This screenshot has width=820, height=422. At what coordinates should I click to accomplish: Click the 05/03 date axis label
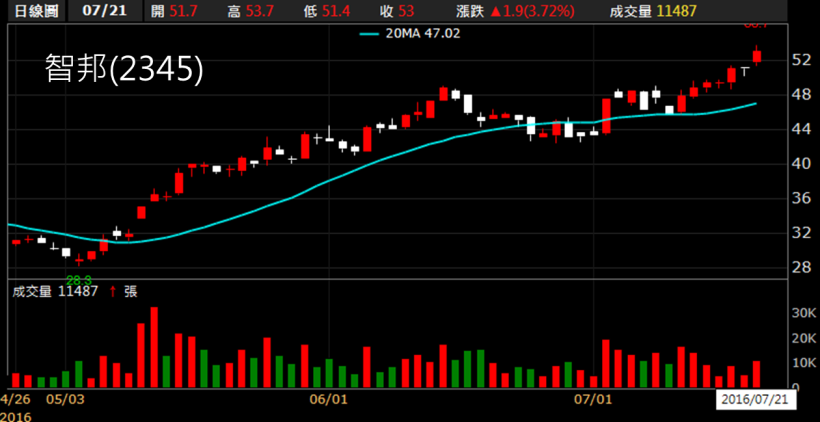65,401
